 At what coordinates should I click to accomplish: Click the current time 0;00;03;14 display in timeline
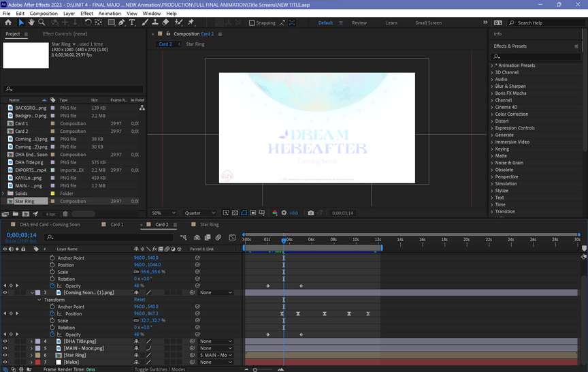pos(21,235)
